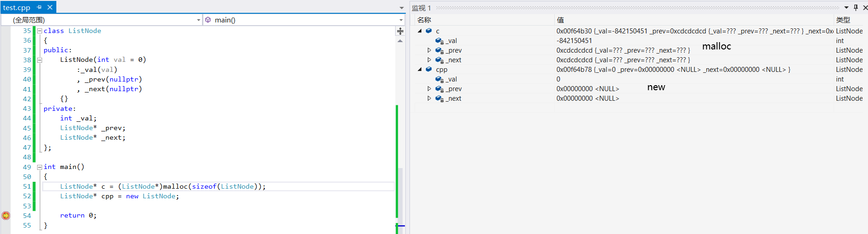Click the field icon of cpp's _next
This screenshot has height=234, width=868.
coord(439,98)
